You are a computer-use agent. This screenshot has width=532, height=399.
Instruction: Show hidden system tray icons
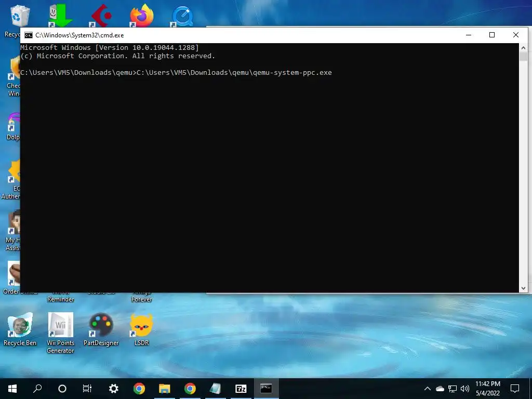click(428, 389)
